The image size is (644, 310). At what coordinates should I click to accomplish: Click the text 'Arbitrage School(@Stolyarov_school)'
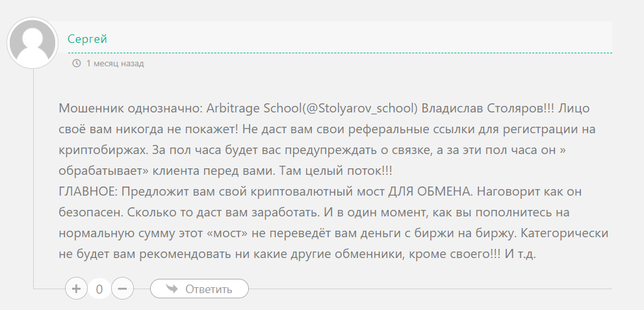tap(312, 109)
